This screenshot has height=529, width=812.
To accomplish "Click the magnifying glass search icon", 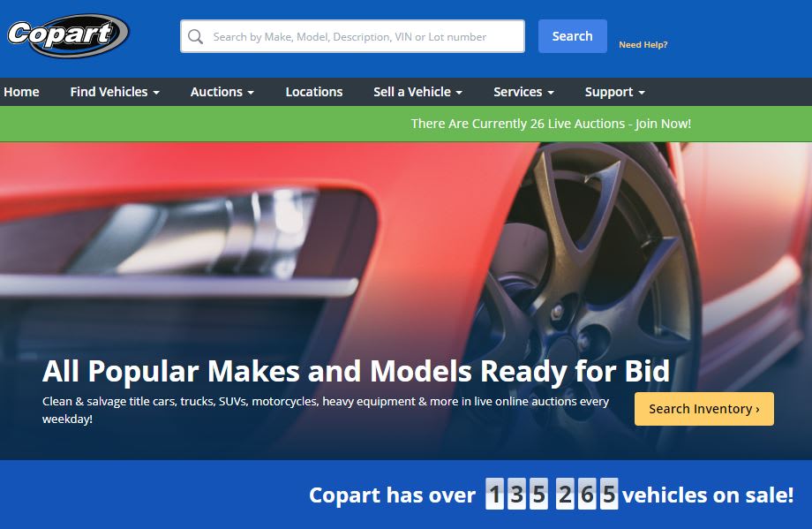I will click(x=195, y=37).
